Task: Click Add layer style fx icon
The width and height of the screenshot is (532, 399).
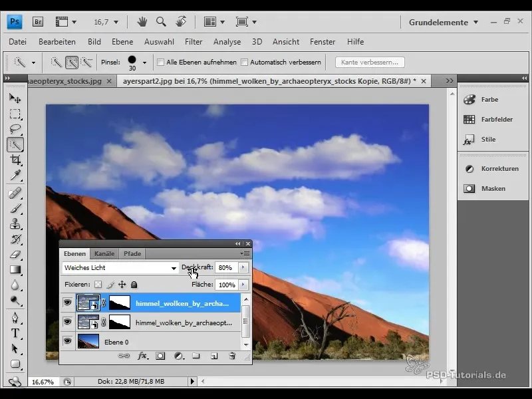Action: 142,356
